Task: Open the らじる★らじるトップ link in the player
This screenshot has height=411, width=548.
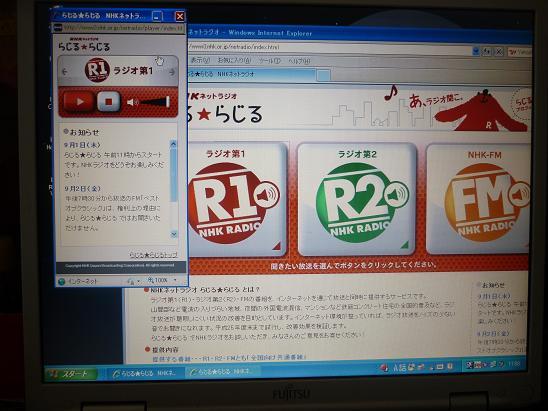Action: pyautogui.click(x=153, y=255)
